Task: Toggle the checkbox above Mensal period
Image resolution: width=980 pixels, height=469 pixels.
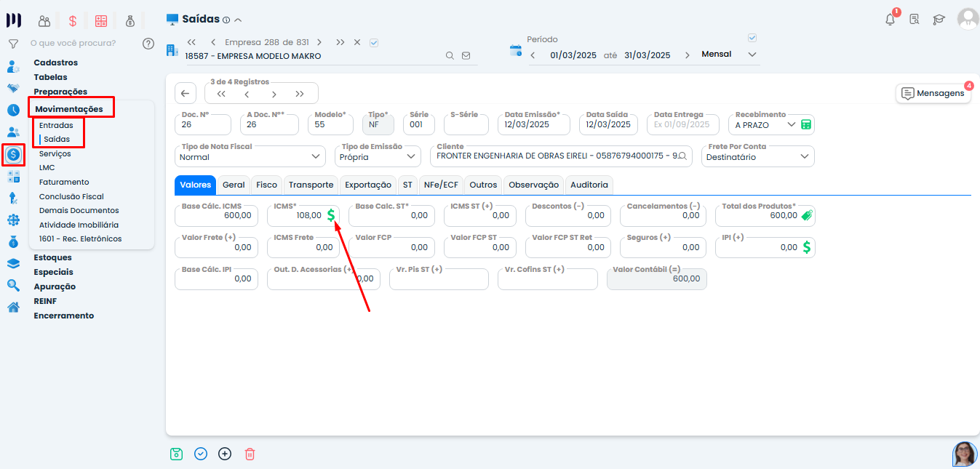Action: (x=752, y=38)
